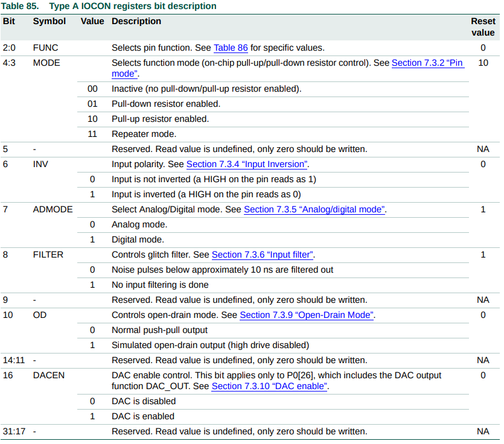Click "No input filtering is done" text
Screen dimensions: 504x444
pyautogui.click(x=160, y=285)
